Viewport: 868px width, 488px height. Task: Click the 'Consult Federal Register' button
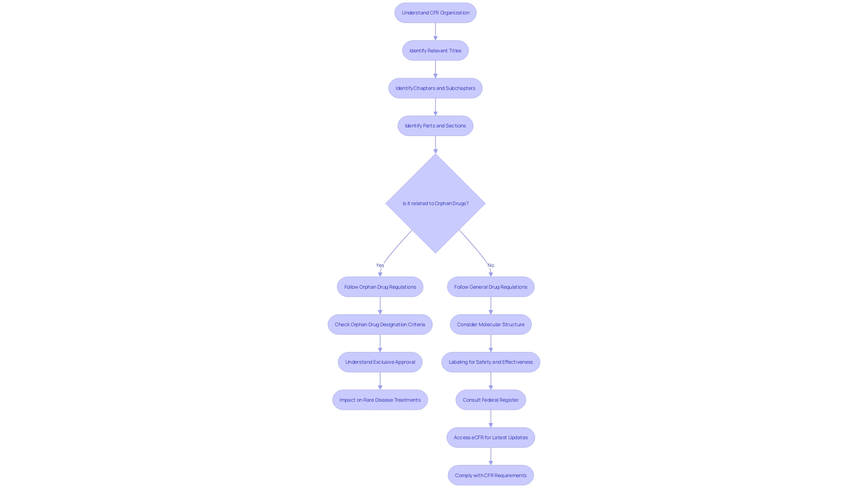(x=491, y=399)
